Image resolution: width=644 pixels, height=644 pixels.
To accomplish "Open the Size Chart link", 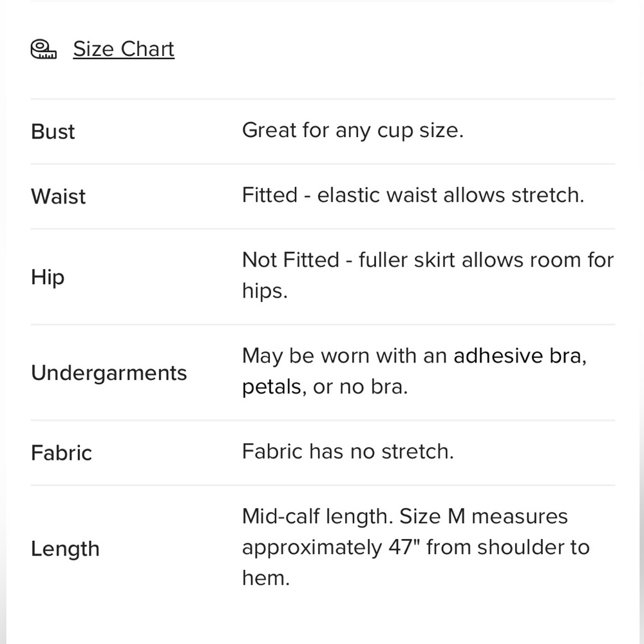I will [x=124, y=50].
